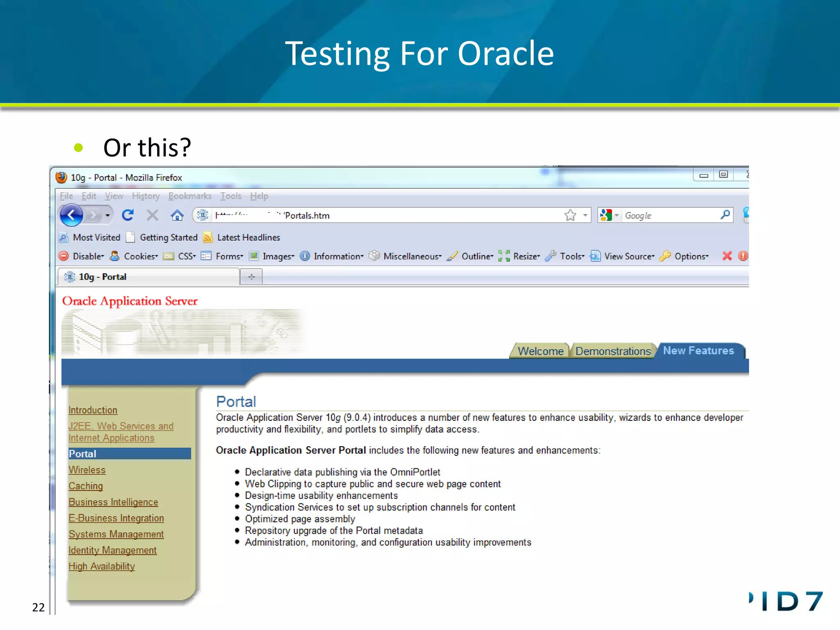Open the View menu

tap(114, 196)
